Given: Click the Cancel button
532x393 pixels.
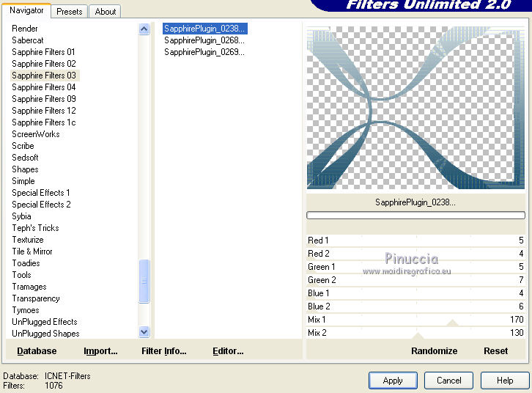Looking at the screenshot, I should pyautogui.click(x=448, y=381).
